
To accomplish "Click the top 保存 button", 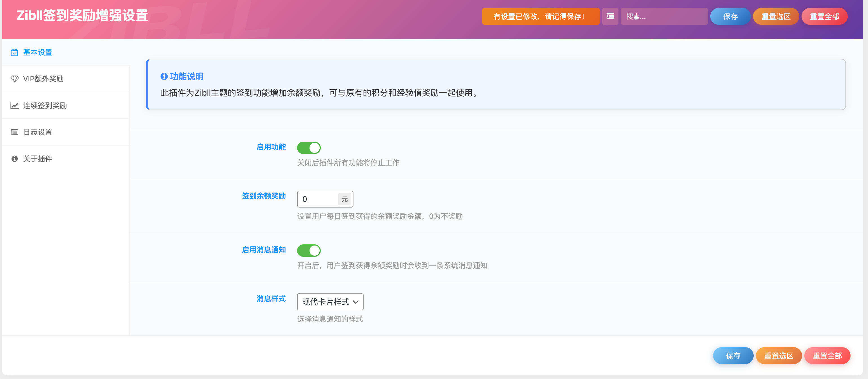I will tap(730, 16).
